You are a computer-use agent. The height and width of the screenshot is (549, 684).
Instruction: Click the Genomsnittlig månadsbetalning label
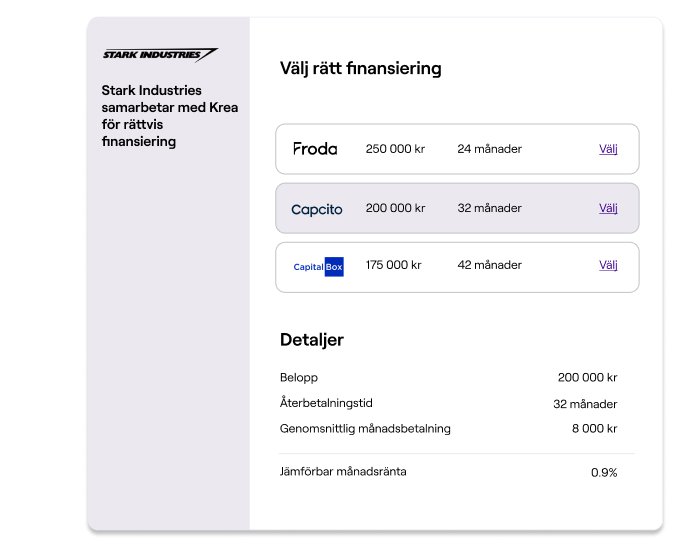[365, 429]
